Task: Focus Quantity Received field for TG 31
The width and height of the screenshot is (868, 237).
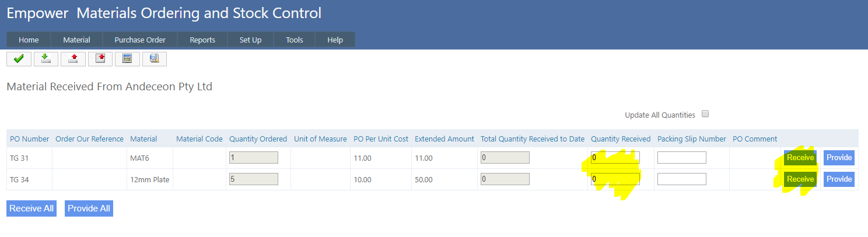Action: pos(615,157)
